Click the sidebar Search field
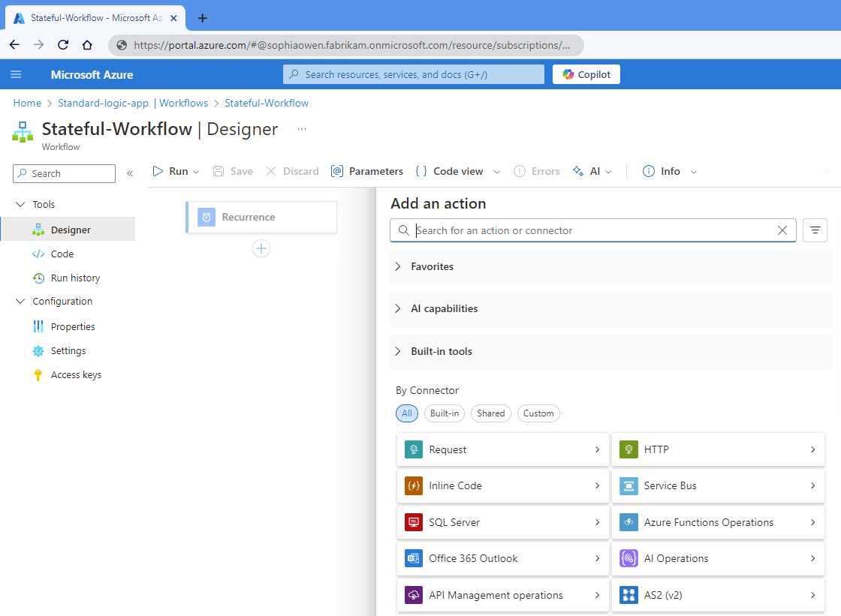The width and height of the screenshot is (841, 616). pos(64,174)
